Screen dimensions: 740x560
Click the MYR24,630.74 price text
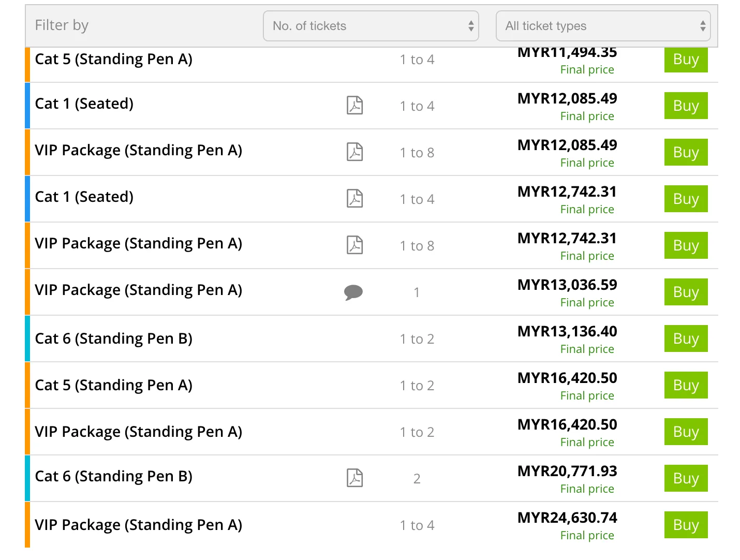567,518
